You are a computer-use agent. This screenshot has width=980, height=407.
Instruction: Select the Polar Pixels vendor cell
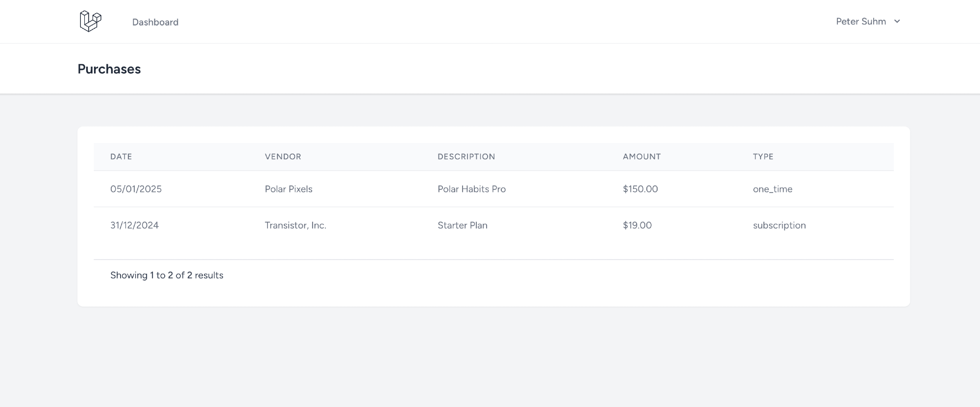click(289, 189)
